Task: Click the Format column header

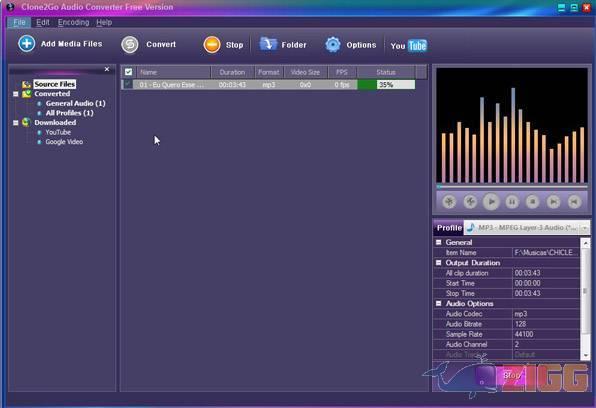Action: tap(268, 72)
